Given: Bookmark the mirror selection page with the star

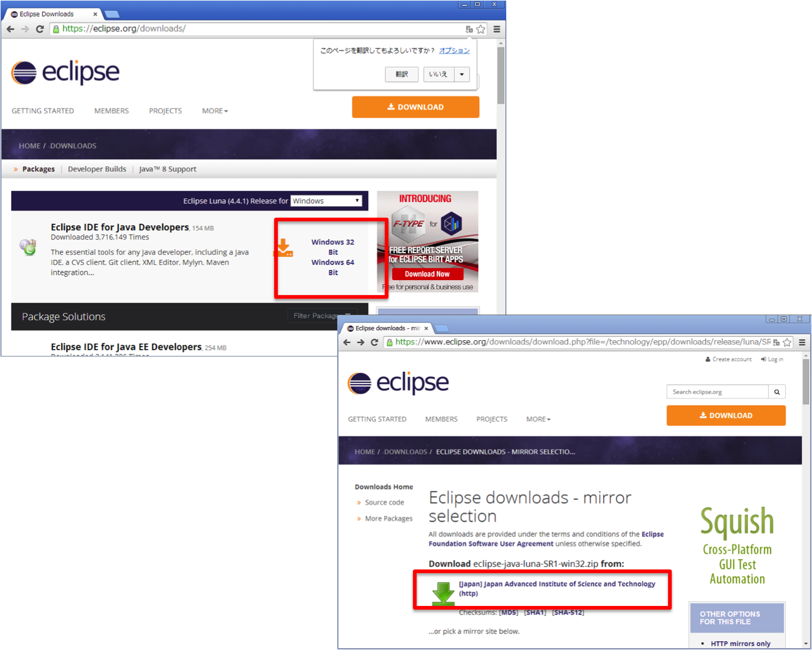Looking at the screenshot, I should (x=787, y=342).
